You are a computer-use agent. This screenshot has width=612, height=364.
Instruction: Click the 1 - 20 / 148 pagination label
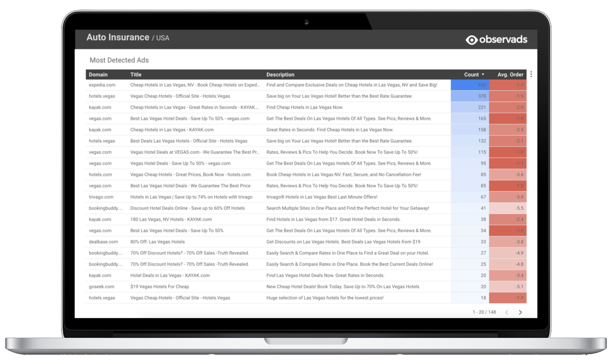[x=484, y=312]
